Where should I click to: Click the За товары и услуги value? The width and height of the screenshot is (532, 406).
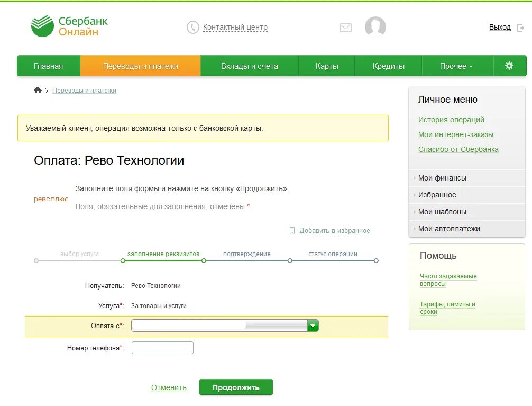(x=159, y=306)
